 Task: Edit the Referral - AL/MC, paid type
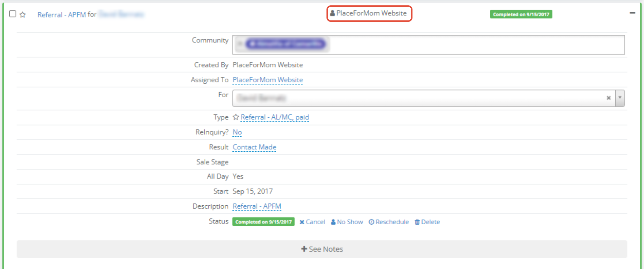(275, 117)
